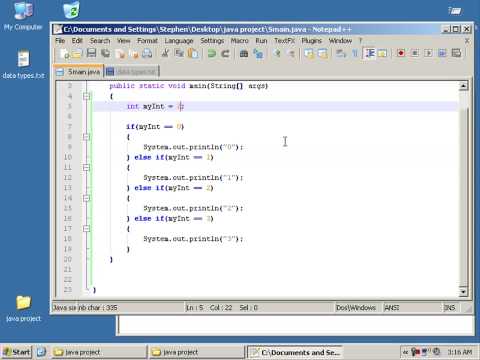Click the Open file toolbar icon

click(77, 53)
